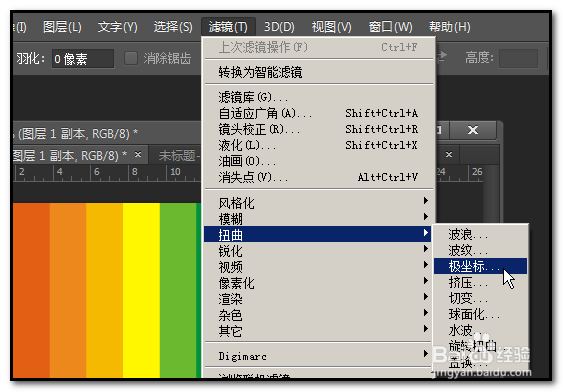Expand the 视频 submenu
Image resolution: width=563 pixels, height=392 pixels.
coord(318,267)
